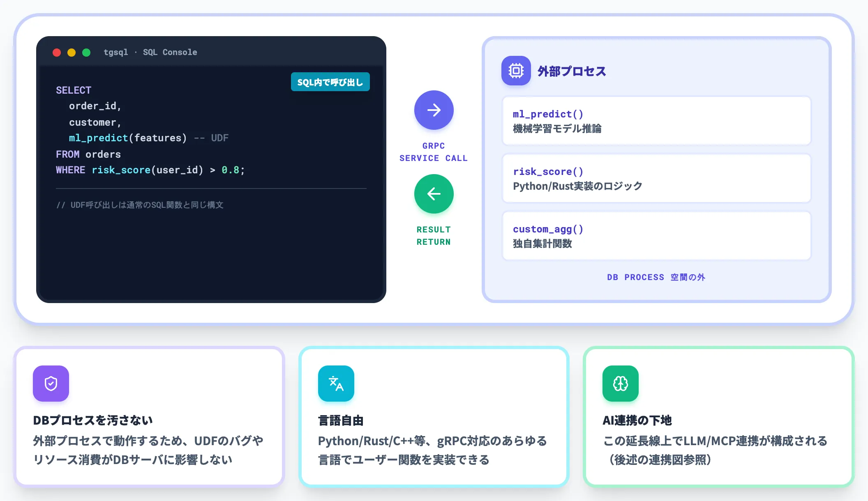This screenshot has height=501, width=868.
Task: Click the SELECT keyword in the console
Action: point(74,90)
